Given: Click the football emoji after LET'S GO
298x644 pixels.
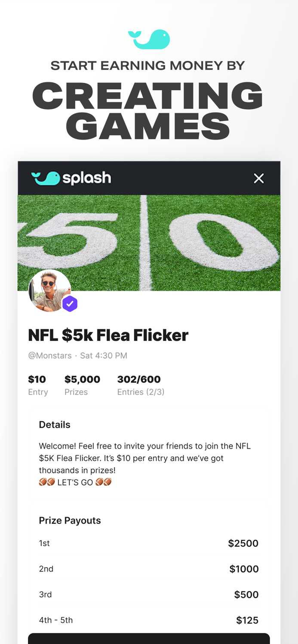Looking at the screenshot, I should [x=104, y=482].
